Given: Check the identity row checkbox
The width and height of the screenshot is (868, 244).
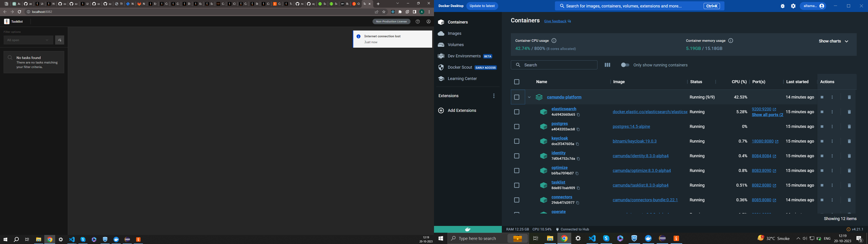Looking at the screenshot, I should tap(517, 156).
